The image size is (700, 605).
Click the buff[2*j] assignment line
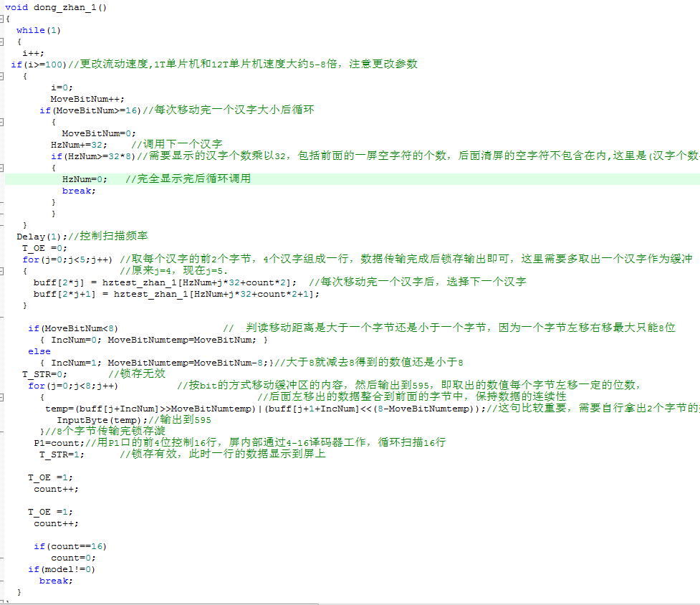pos(165,282)
